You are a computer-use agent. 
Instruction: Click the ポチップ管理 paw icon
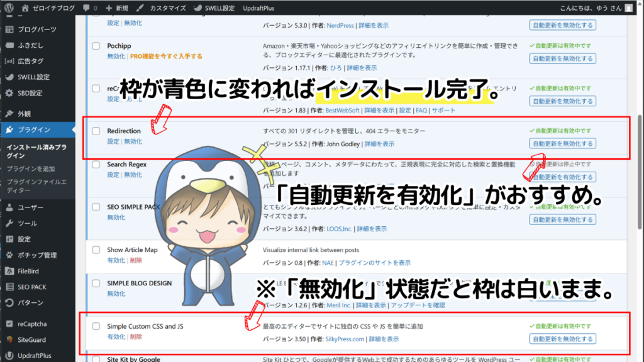9,255
